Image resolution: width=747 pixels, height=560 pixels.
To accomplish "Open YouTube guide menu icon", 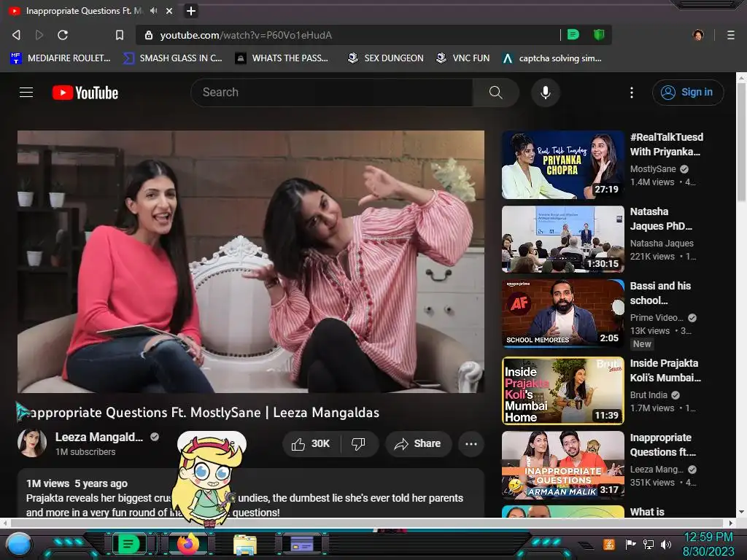I will tap(26, 93).
